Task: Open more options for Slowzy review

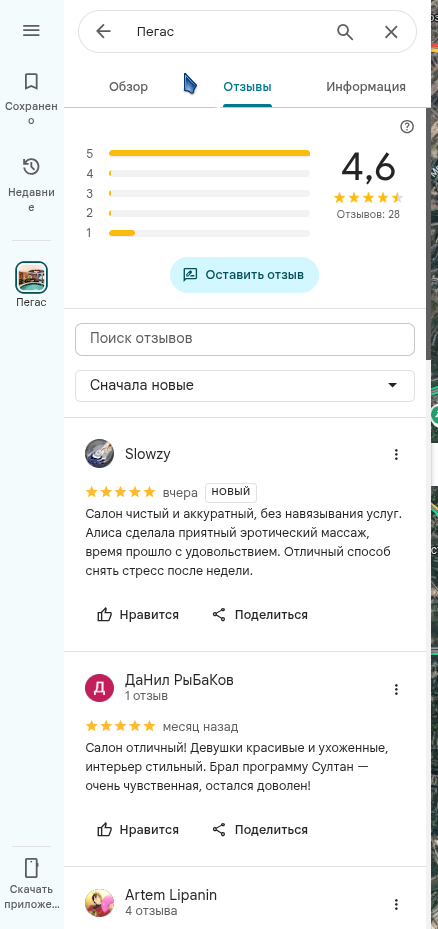Action: 397,454
